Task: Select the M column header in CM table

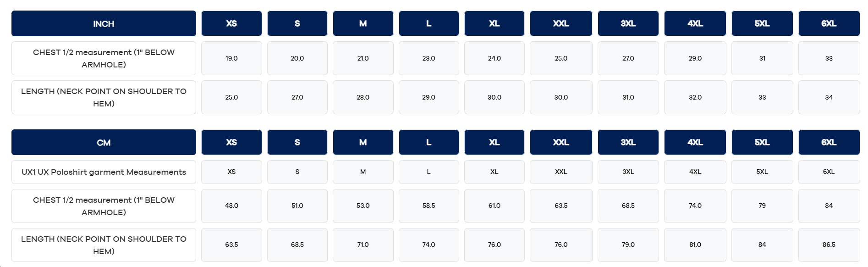Action: (x=363, y=143)
